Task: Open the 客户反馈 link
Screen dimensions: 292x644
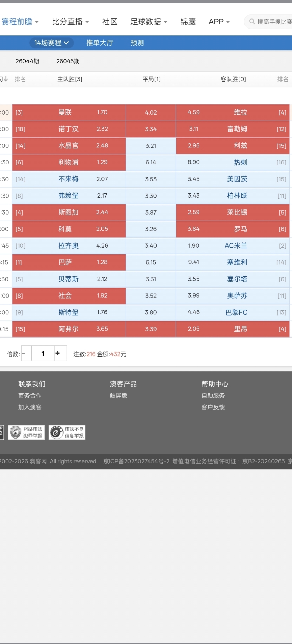Action: point(213,407)
